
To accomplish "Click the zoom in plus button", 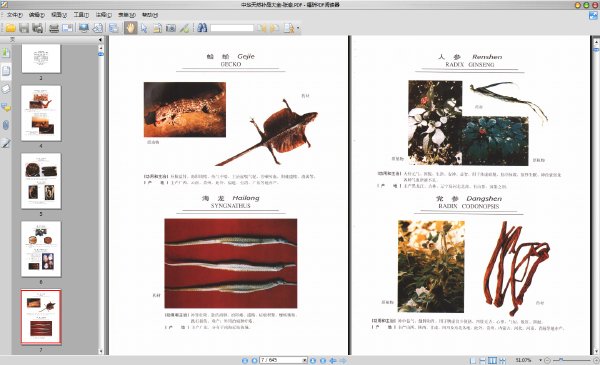I will 596,360.
